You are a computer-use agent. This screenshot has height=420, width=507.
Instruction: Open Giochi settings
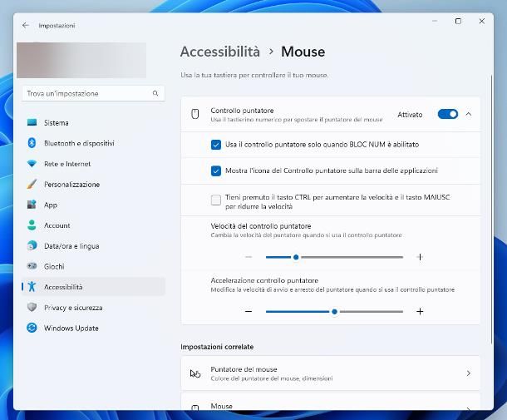[x=93, y=266]
